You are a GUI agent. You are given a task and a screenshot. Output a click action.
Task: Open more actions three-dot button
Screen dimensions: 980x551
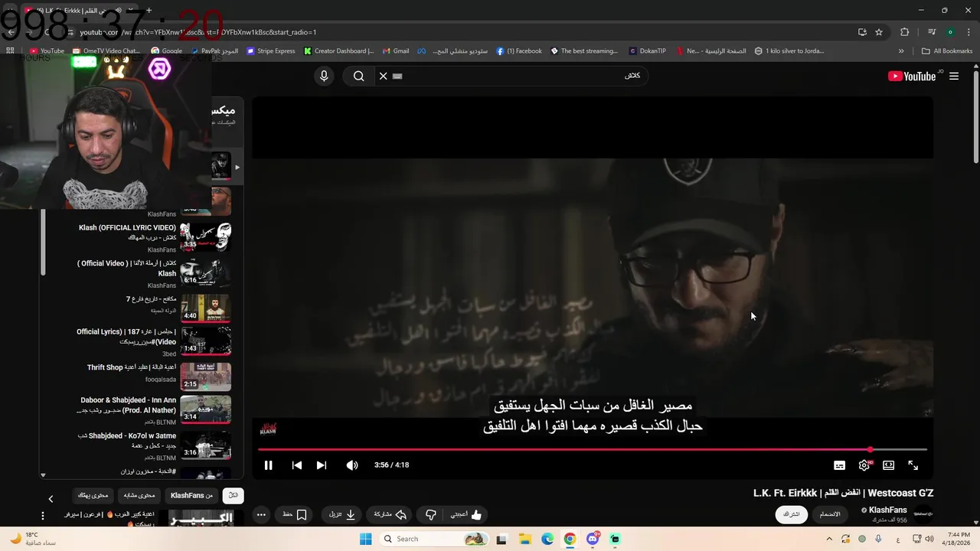261,515
